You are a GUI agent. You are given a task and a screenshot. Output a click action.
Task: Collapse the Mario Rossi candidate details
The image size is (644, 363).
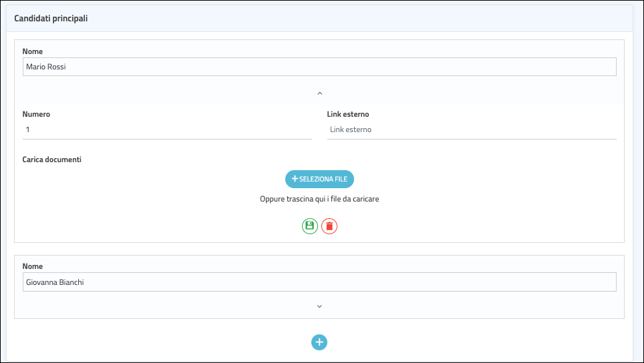click(319, 93)
